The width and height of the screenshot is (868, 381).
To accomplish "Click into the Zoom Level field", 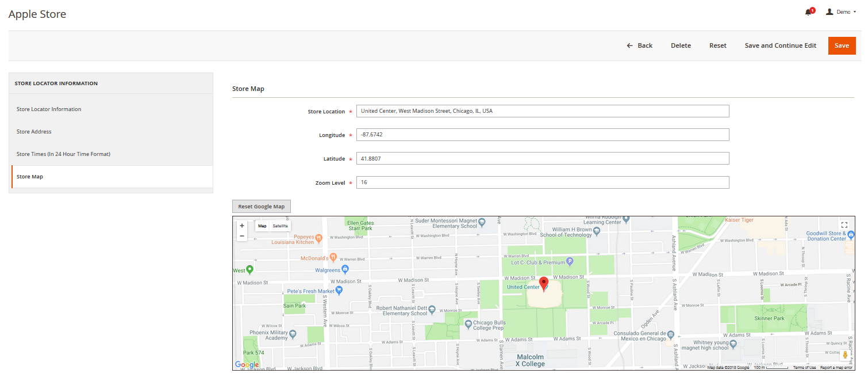I will pyautogui.click(x=542, y=182).
